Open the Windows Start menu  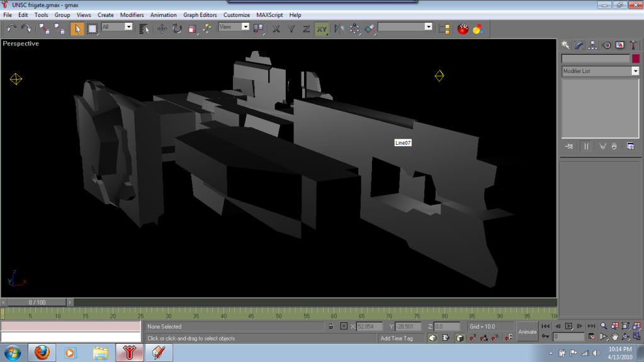[x=13, y=353]
